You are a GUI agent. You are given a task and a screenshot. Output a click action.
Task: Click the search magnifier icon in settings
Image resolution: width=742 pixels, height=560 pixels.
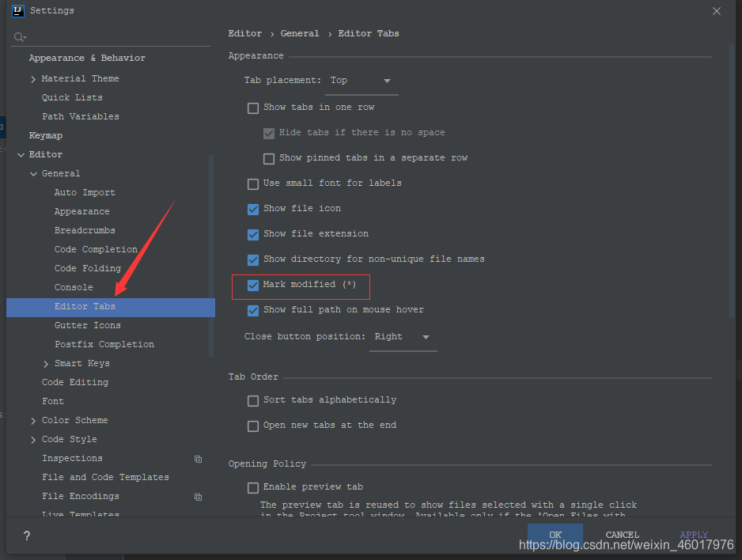[20, 37]
